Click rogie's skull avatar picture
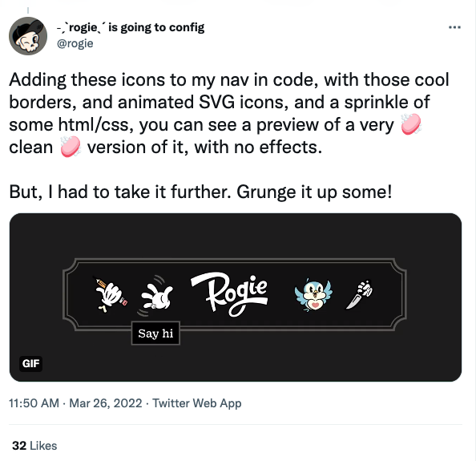This screenshot has height=461, width=476. tap(28, 36)
